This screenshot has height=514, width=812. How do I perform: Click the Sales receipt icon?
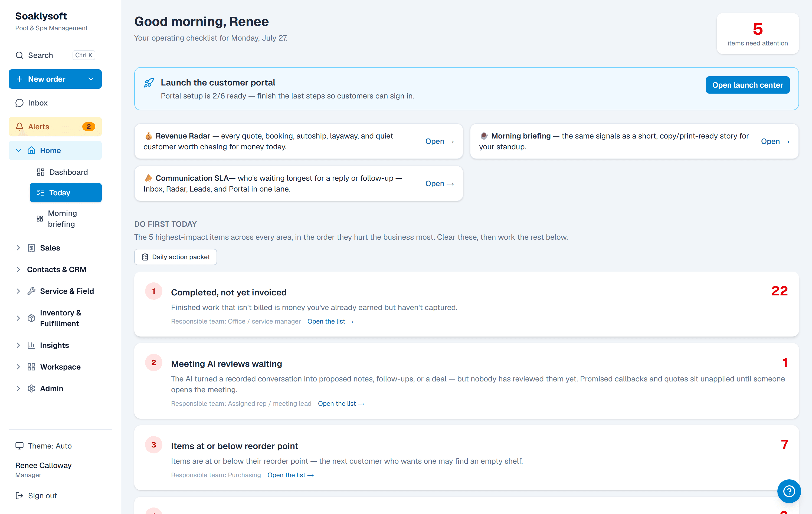pos(31,248)
